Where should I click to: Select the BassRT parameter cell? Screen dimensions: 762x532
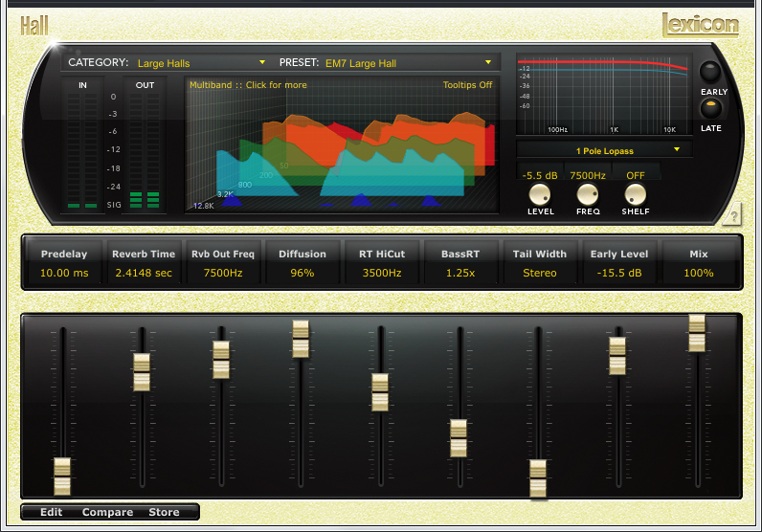point(460,263)
